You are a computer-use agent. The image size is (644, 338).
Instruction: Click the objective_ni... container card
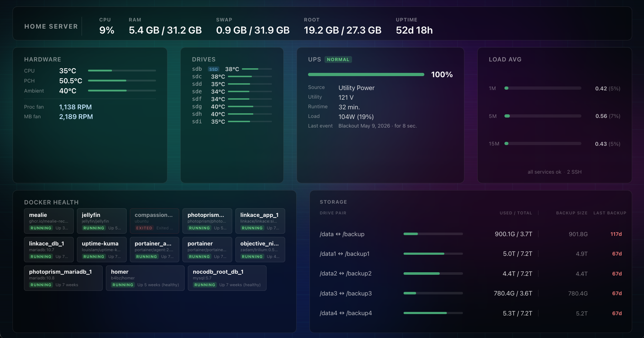click(260, 249)
